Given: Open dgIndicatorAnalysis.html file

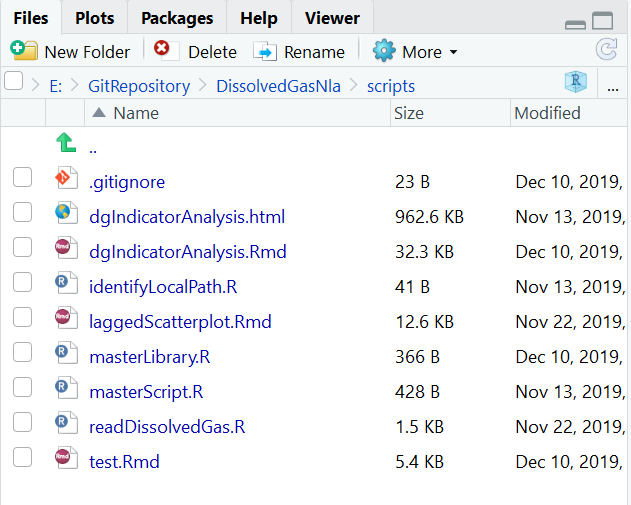Looking at the screenshot, I should [187, 217].
